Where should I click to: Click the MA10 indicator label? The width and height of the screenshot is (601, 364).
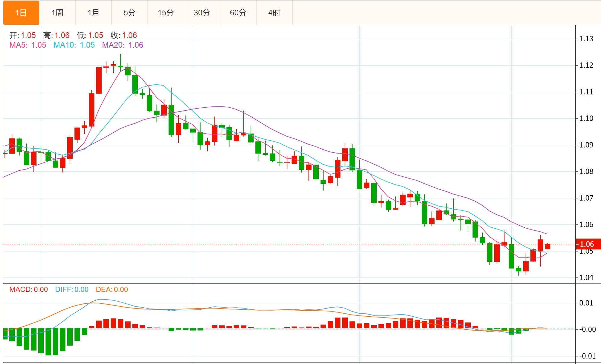[x=74, y=45]
